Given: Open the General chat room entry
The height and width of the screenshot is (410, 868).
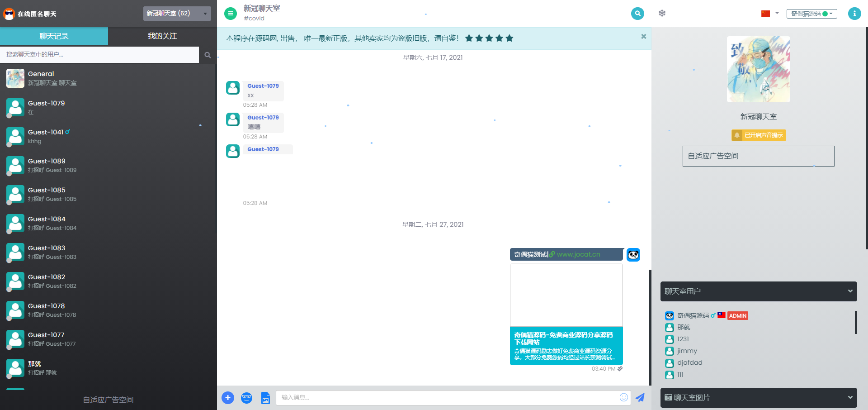Looking at the screenshot, I should point(108,78).
